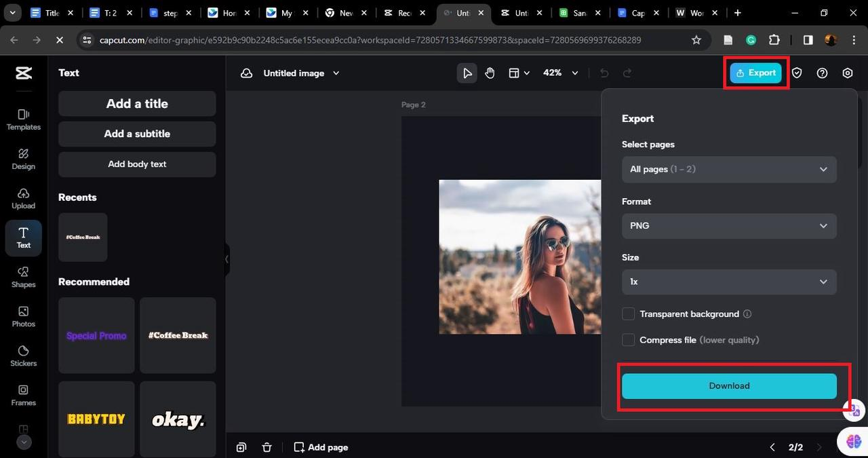Open the Templates panel

(24, 119)
